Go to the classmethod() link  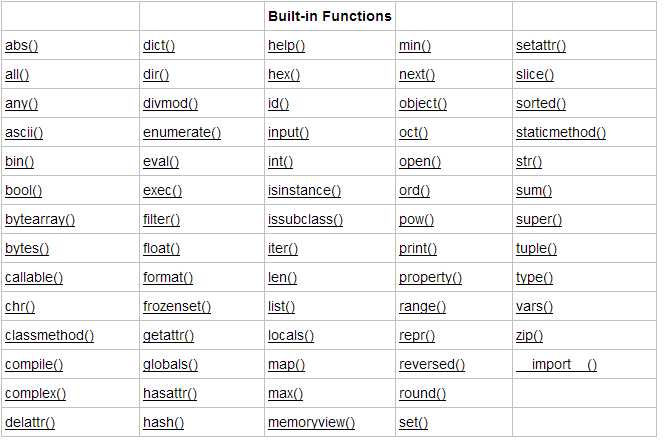tap(49, 335)
